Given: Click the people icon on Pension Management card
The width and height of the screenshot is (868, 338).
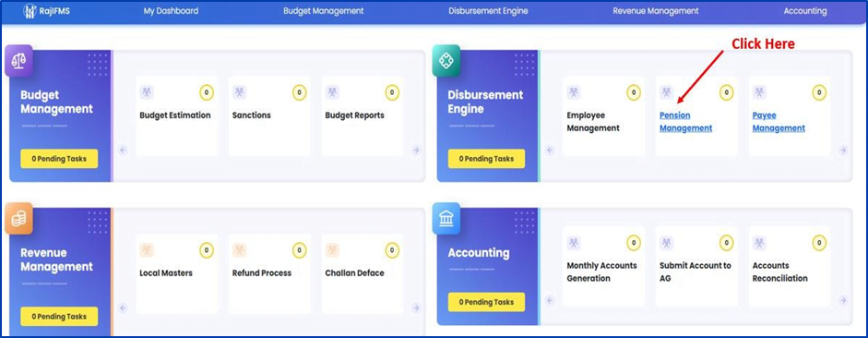Looking at the screenshot, I should coord(667,92).
